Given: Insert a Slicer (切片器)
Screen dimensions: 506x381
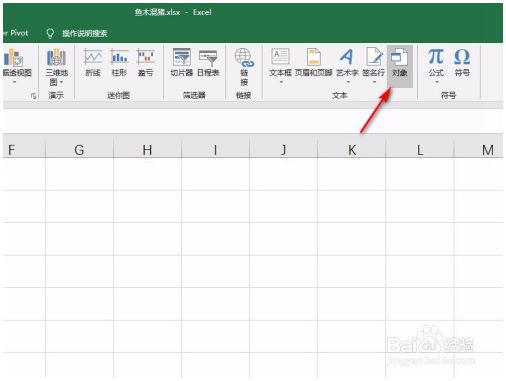Looking at the screenshot, I should [182, 63].
